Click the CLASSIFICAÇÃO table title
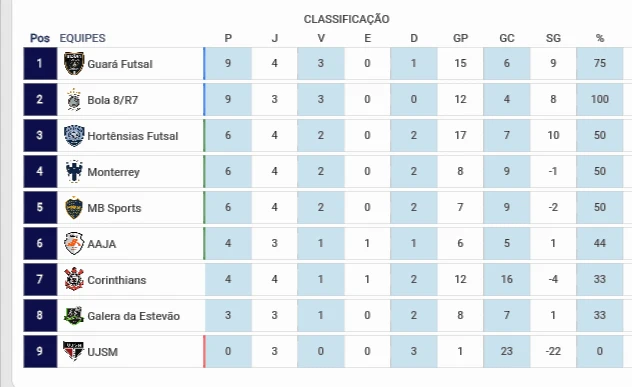This screenshot has height=387, width=632. (x=347, y=19)
